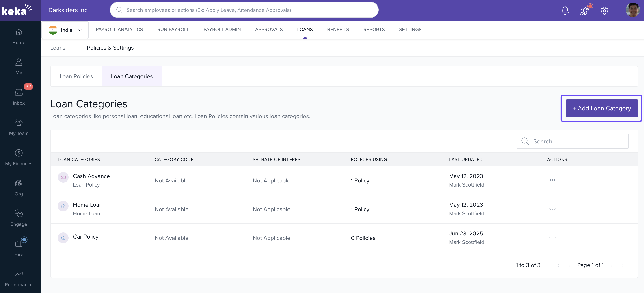Image resolution: width=644 pixels, height=293 pixels.
Task: Open actions menu for Car Policy
Action: [x=552, y=237]
